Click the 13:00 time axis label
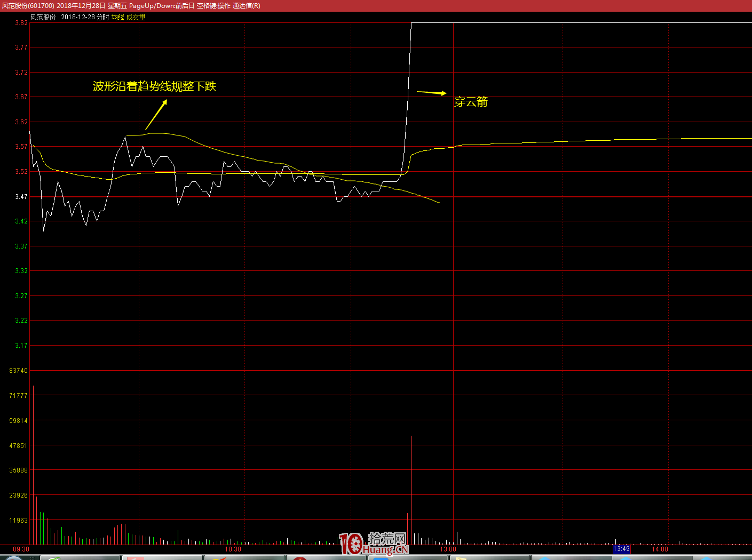The image size is (752, 560). [448, 549]
